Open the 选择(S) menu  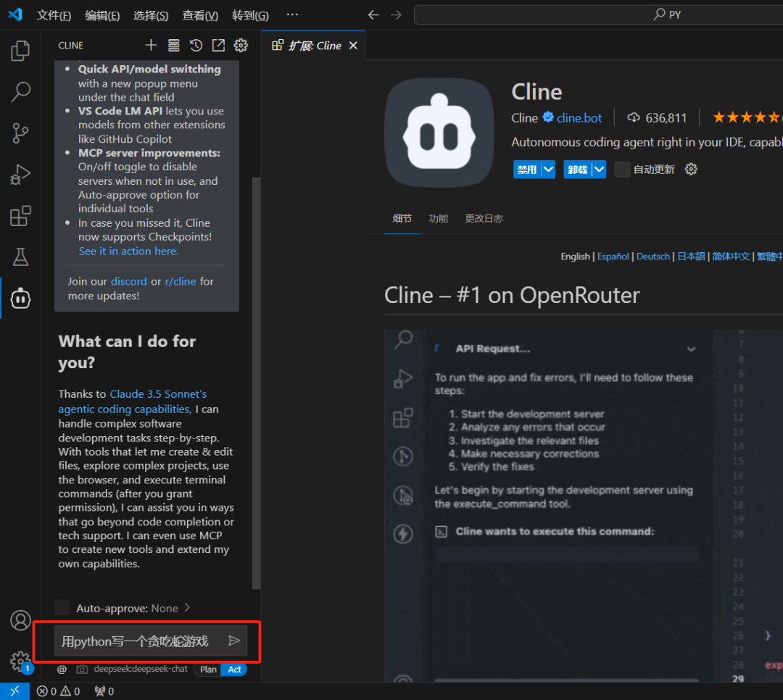151,15
